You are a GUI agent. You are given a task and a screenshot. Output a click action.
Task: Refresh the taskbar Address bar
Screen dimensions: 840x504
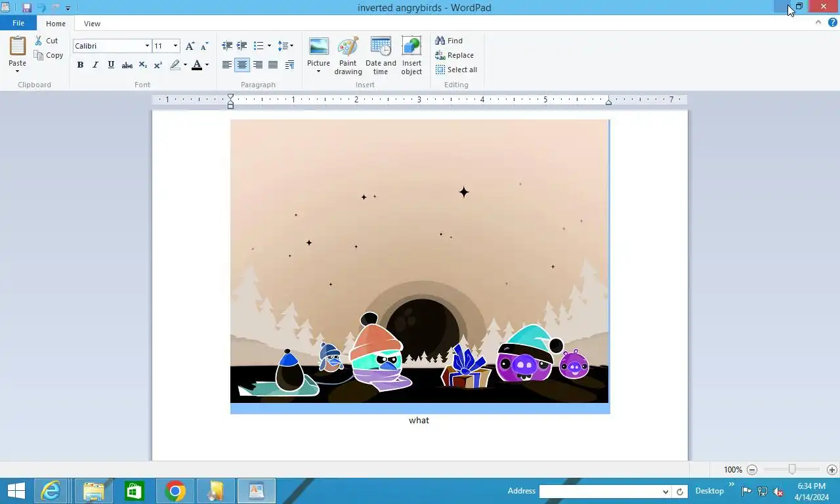pos(680,492)
